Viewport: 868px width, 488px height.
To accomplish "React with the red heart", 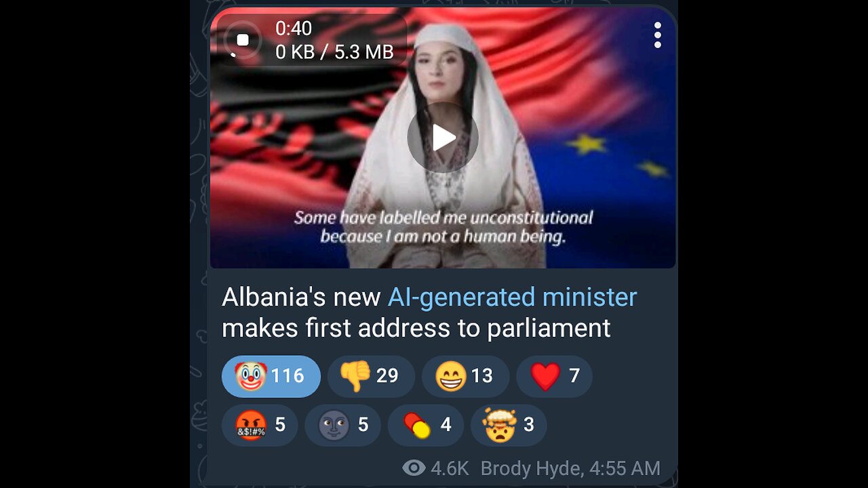I will click(x=554, y=376).
